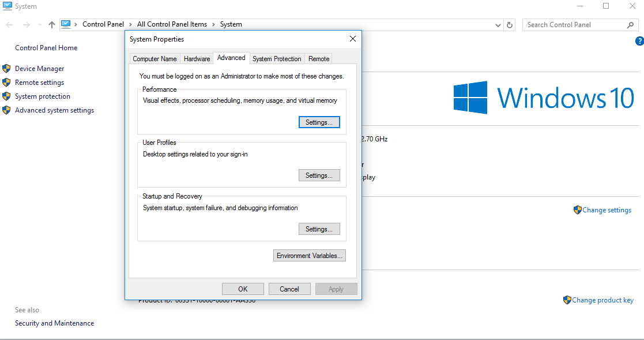Click Remote settings shield icon
The height and width of the screenshot is (340, 644).
(x=6, y=83)
